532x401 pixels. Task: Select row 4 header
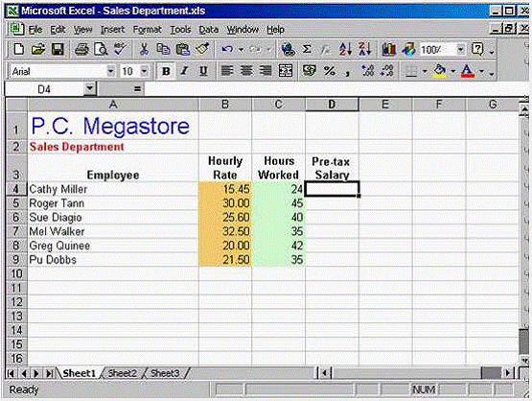[x=16, y=189]
